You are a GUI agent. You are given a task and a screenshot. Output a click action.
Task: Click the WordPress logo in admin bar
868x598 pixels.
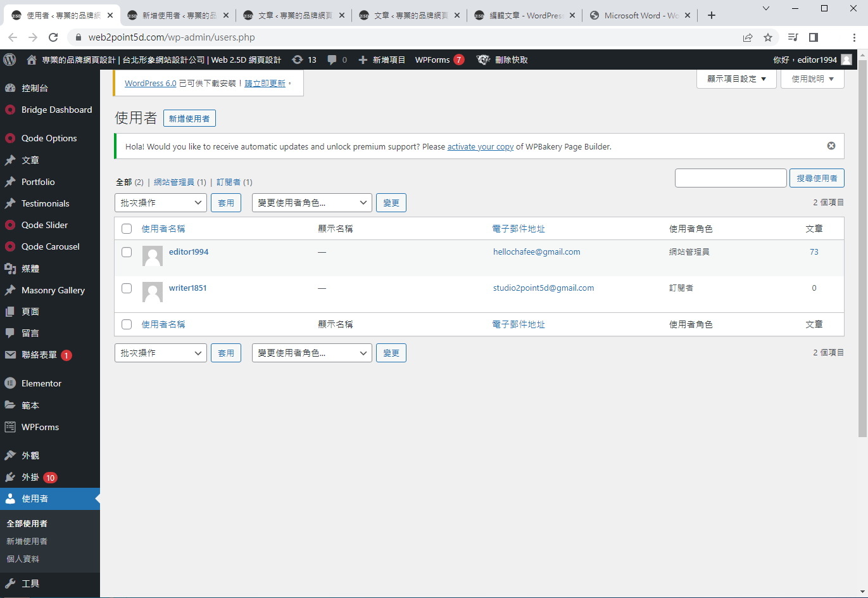(9, 60)
